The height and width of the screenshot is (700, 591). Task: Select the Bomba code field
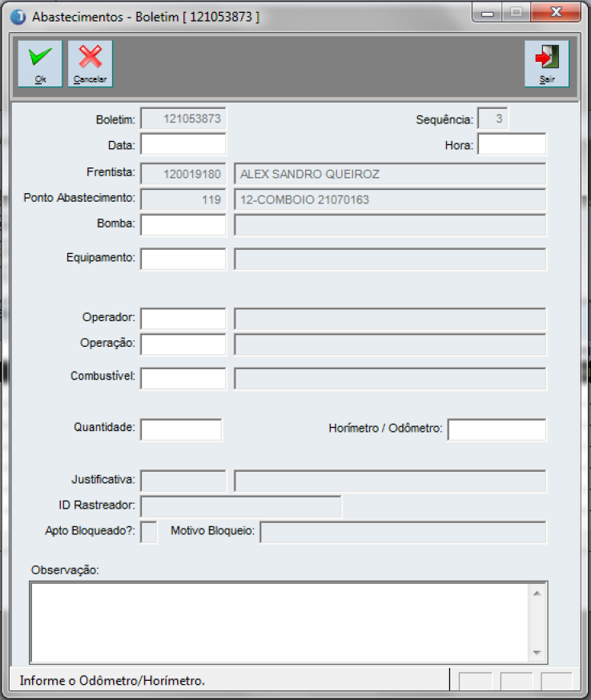(183, 225)
